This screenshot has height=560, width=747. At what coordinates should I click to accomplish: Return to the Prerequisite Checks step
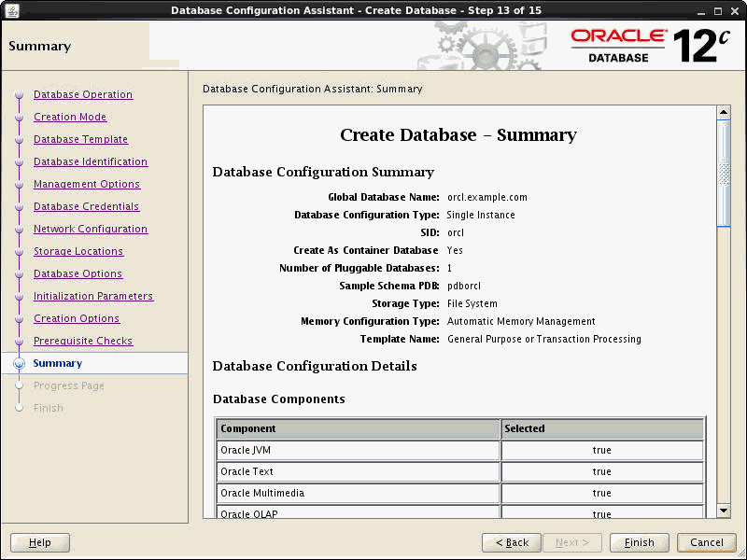click(83, 341)
